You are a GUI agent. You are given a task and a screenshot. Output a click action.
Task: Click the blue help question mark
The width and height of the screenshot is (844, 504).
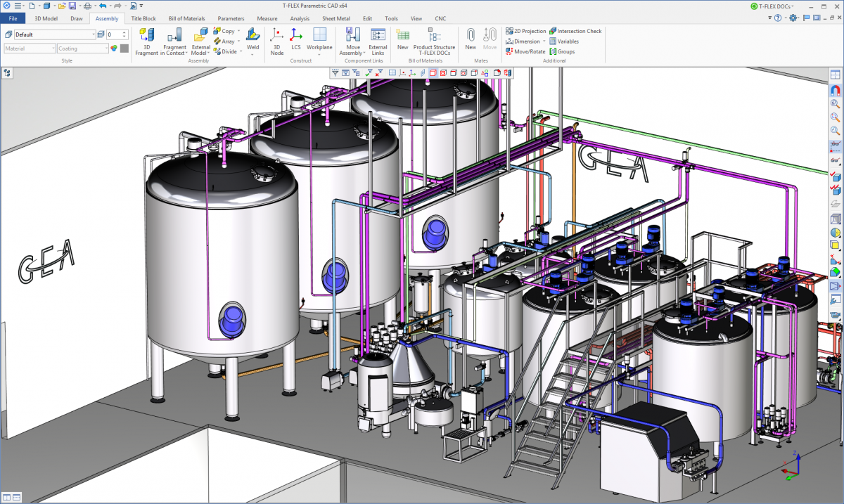[778, 18]
